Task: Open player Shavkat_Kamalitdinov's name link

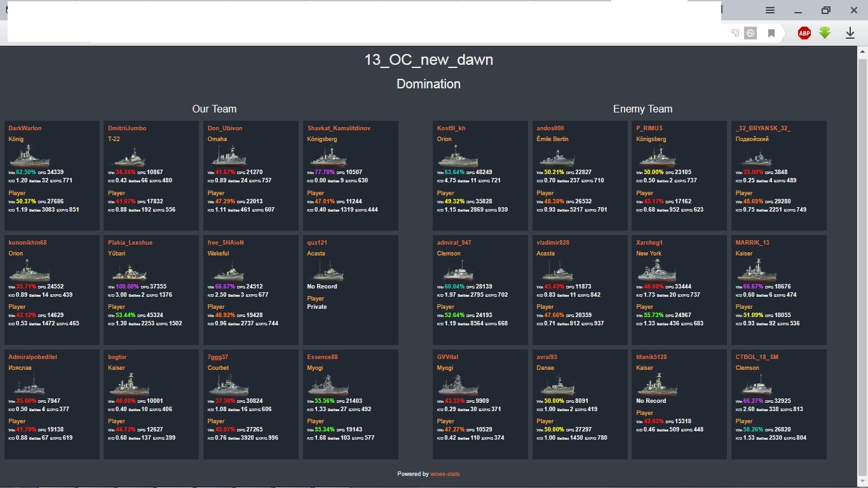Action: (339, 128)
